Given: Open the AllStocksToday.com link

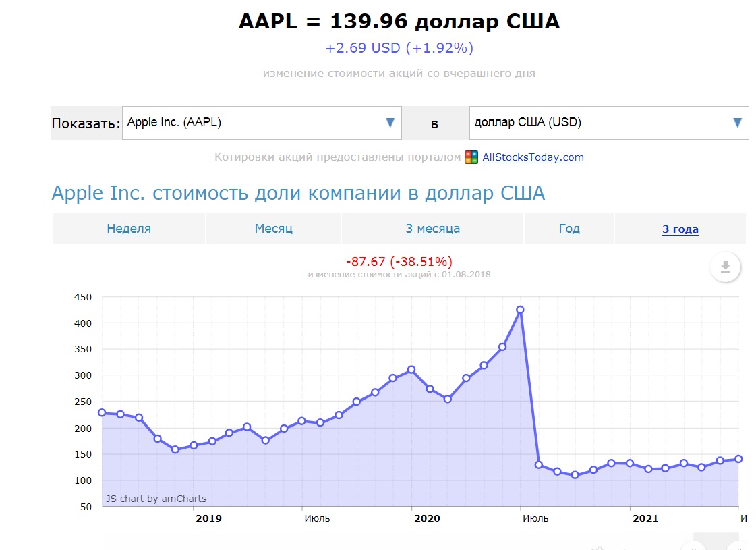Looking at the screenshot, I should coord(533,157).
